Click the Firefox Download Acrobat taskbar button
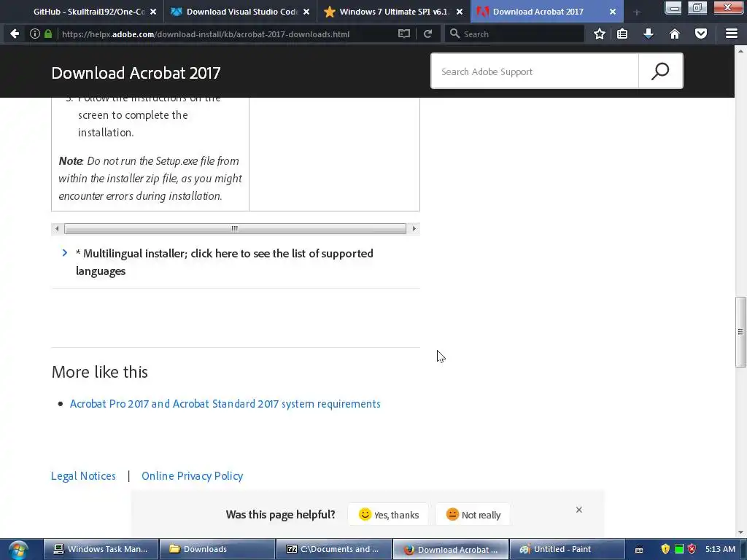 point(450,549)
